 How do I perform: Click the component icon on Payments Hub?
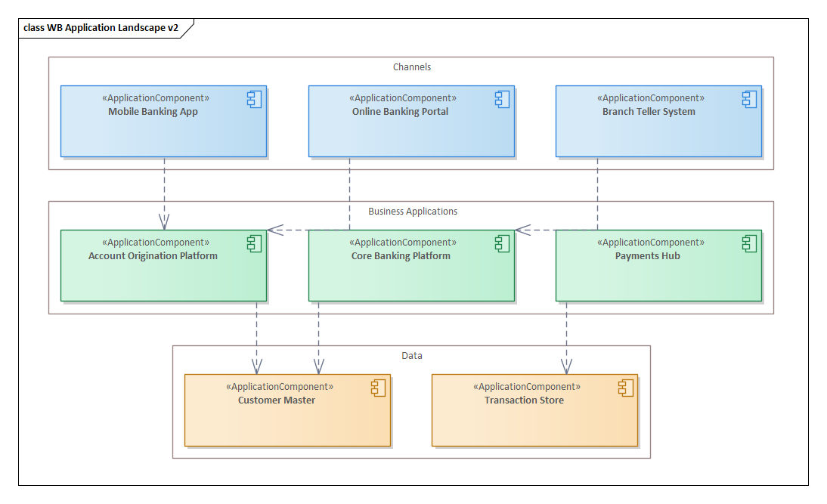point(749,243)
